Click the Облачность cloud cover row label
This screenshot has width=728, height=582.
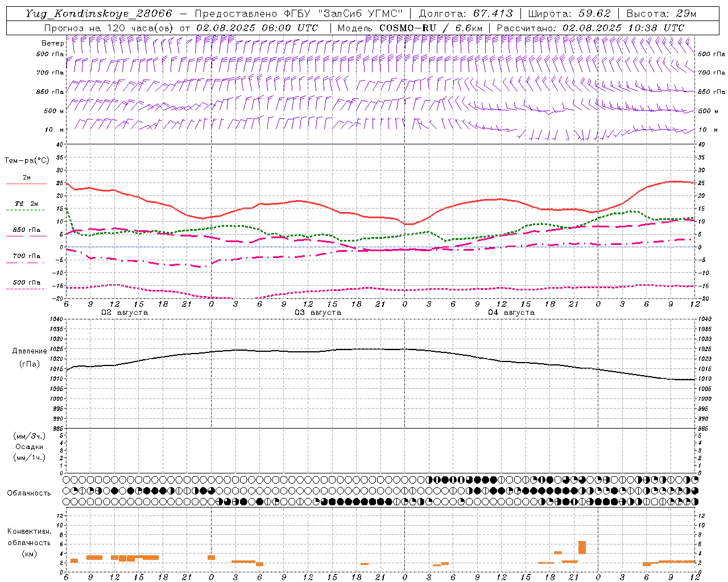(29, 493)
